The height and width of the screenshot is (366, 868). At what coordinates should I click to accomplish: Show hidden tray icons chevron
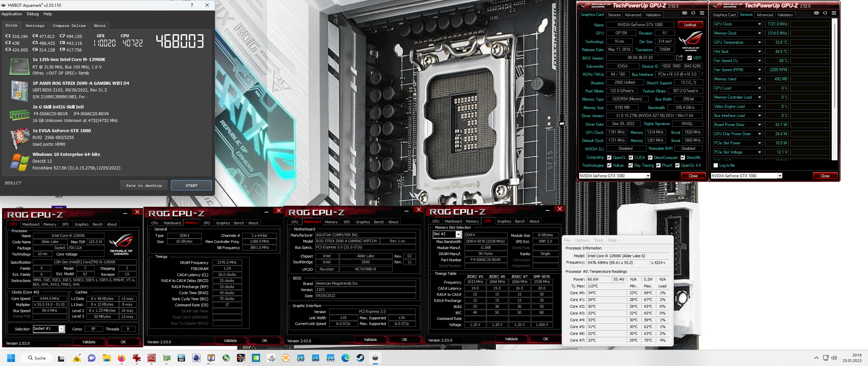pos(816,358)
